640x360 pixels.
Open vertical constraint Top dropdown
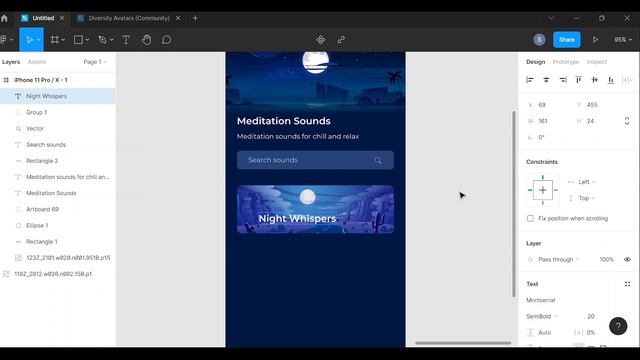tap(587, 198)
